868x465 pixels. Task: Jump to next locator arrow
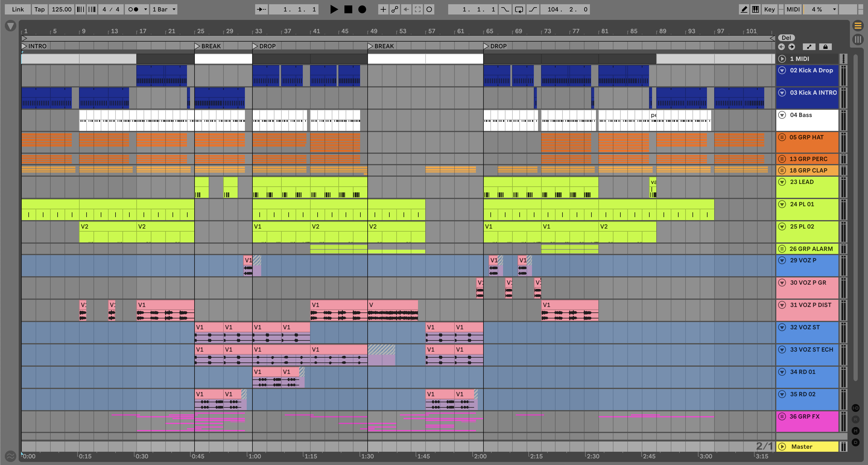pyautogui.click(x=791, y=47)
